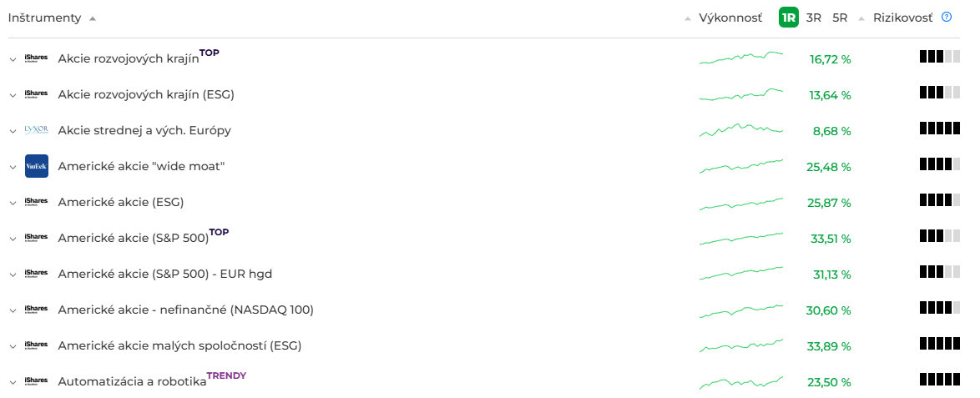
Task: Sort by Výkonnosť column header
Action: (x=730, y=18)
